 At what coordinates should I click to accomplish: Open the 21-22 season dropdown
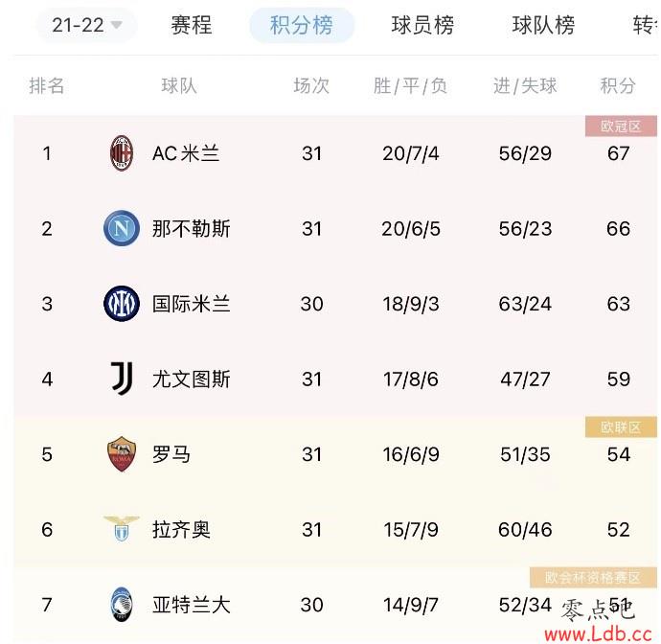87,25
